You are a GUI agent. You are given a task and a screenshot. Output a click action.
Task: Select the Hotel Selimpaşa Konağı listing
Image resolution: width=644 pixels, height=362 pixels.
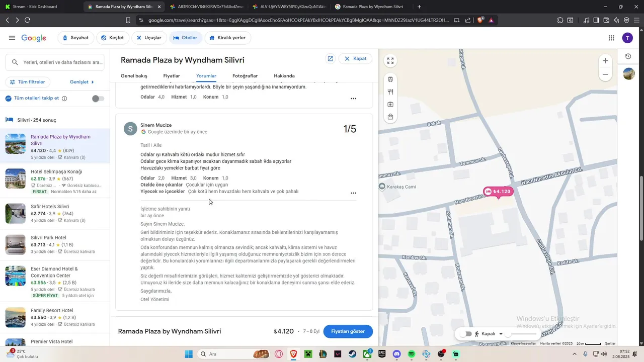(55, 182)
